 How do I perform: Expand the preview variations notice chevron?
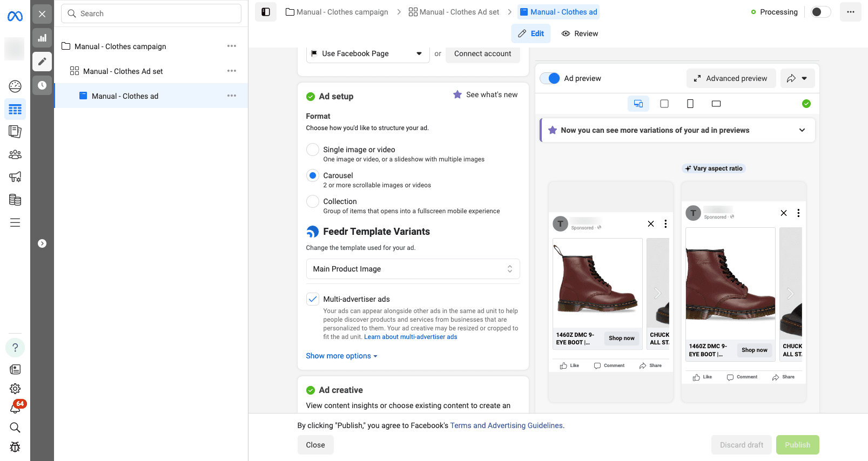click(802, 130)
